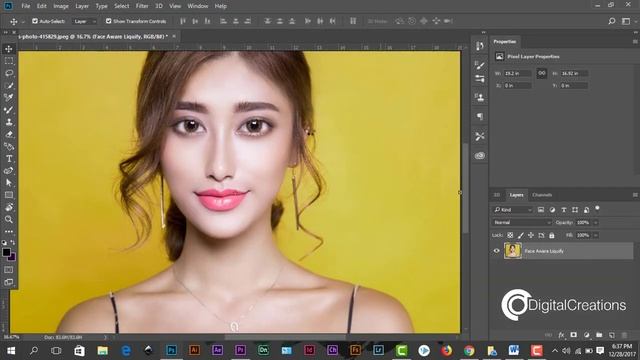Swap foreground and background colors
This screenshot has width=640, height=360.
(x=13, y=242)
